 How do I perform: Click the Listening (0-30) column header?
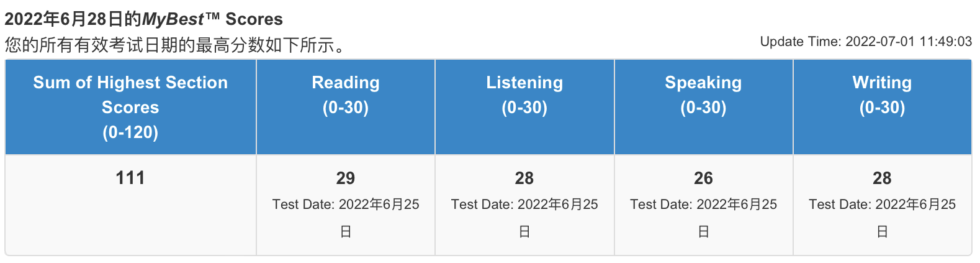[x=524, y=107]
